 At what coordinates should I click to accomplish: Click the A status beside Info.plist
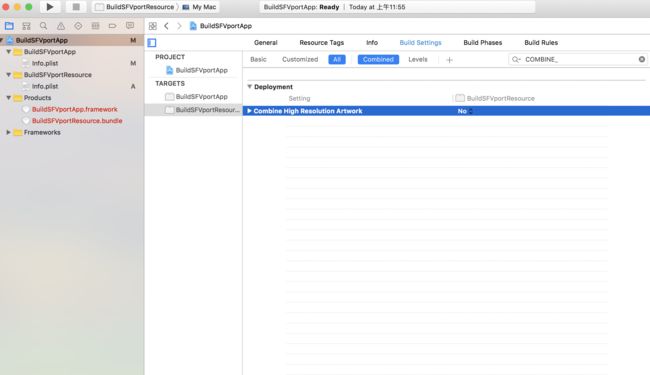click(x=133, y=87)
